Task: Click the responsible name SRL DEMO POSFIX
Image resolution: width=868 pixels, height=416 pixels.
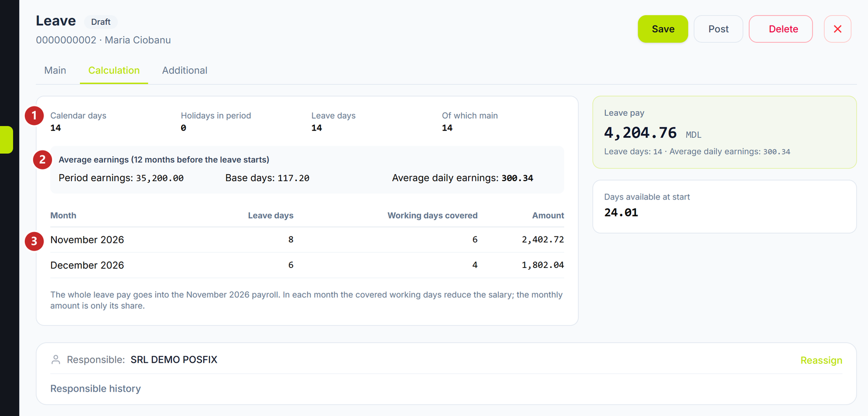Action: [x=174, y=360]
